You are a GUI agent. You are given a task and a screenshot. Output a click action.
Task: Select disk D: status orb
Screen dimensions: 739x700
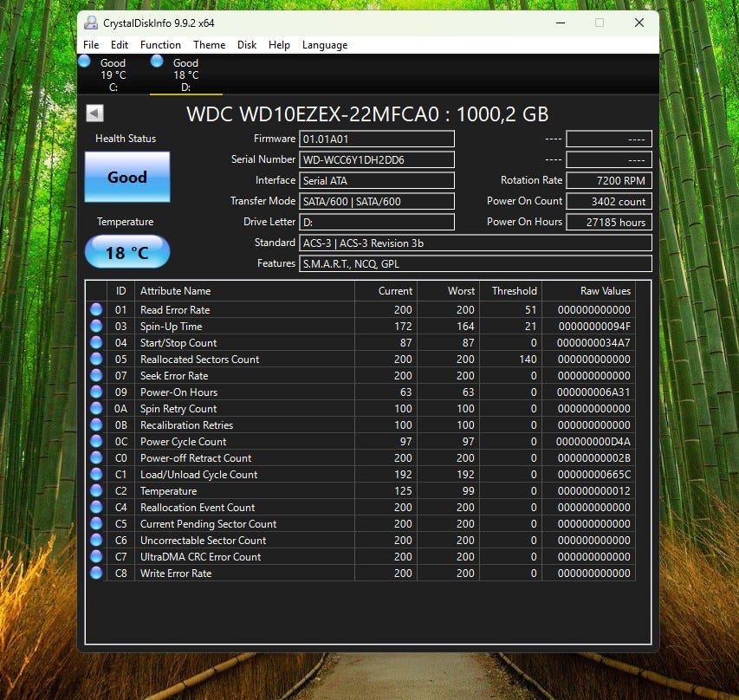point(157,62)
